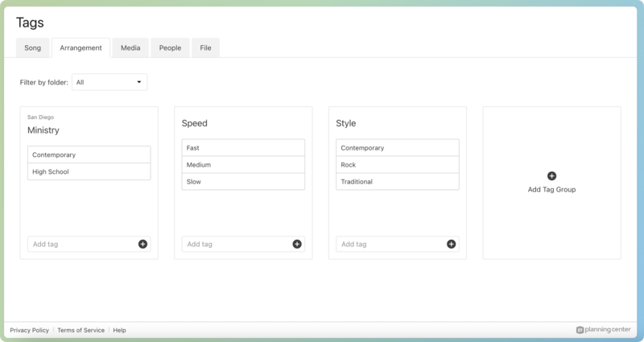Select the High School tag

coord(89,171)
